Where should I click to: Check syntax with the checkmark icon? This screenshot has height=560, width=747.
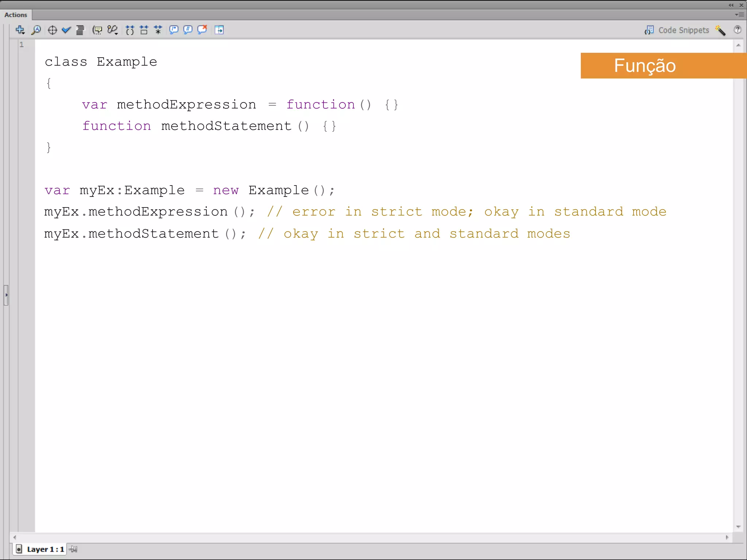click(66, 30)
